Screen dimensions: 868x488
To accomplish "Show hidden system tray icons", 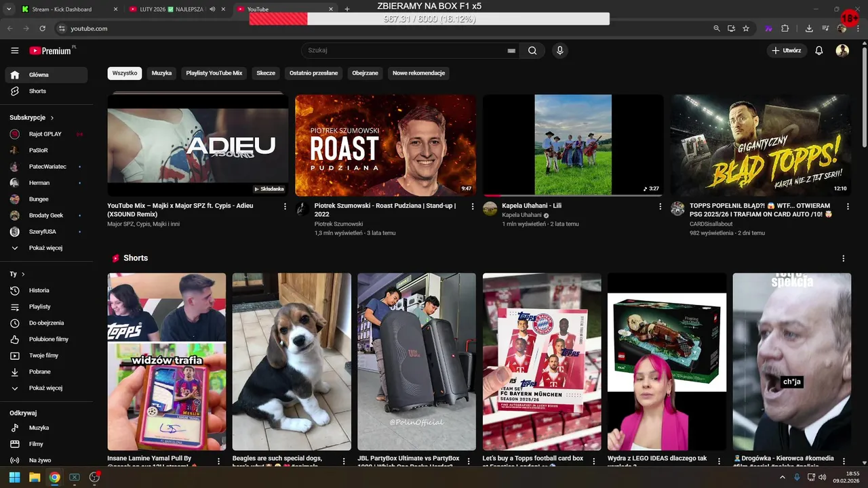I will [783, 477].
